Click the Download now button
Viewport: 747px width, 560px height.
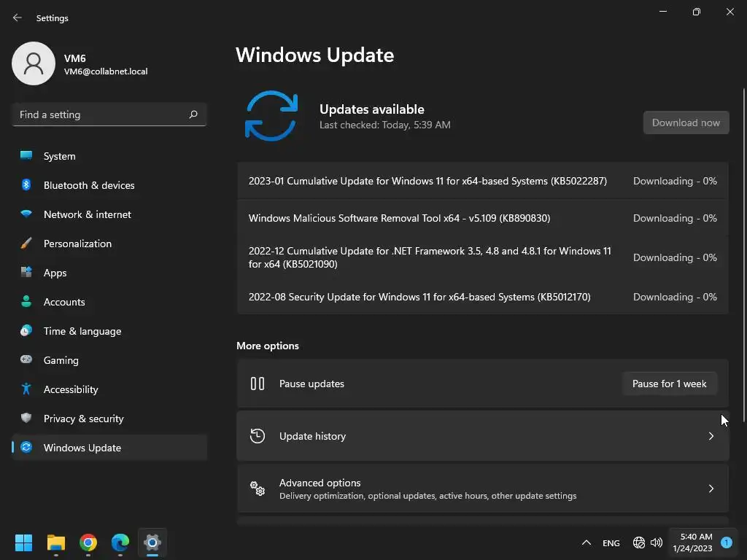(x=686, y=122)
